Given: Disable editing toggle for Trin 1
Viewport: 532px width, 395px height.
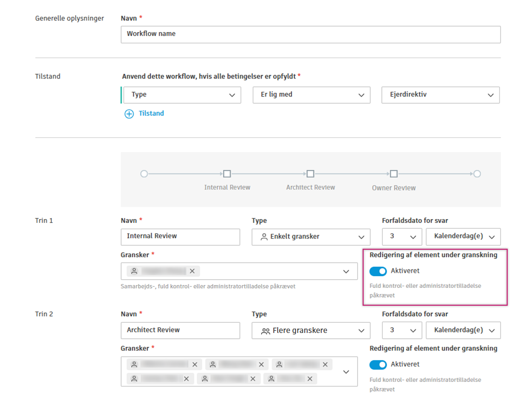Looking at the screenshot, I should [x=378, y=271].
